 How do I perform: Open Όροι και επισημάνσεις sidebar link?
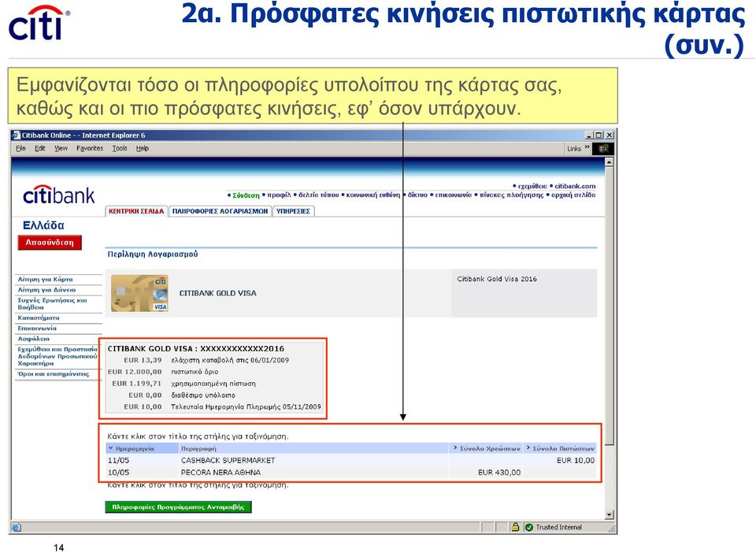click(x=53, y=373)
